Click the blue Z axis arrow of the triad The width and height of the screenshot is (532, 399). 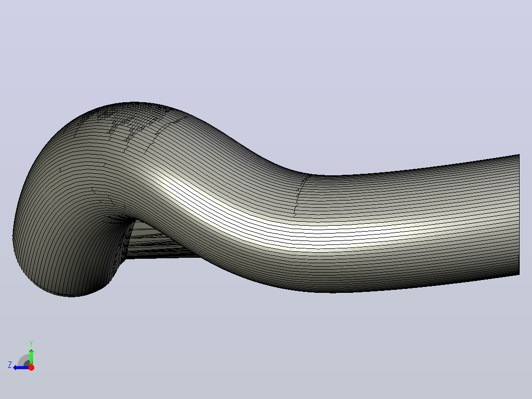20,367
